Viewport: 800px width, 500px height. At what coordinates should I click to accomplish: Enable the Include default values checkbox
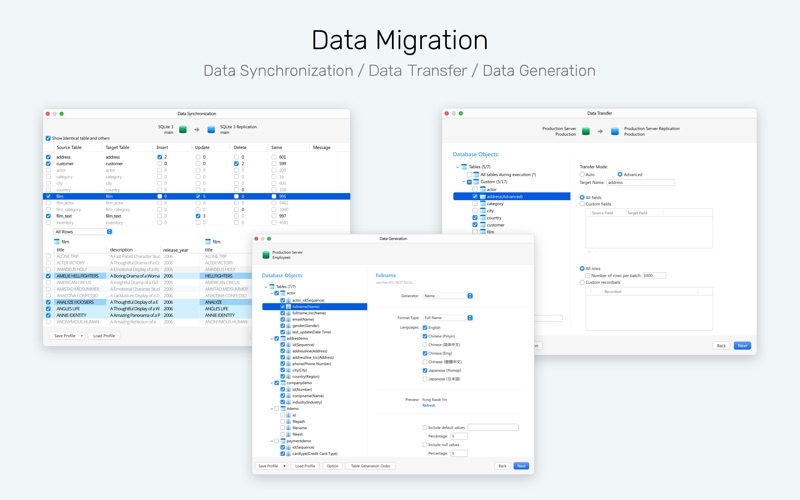(424, 428)
